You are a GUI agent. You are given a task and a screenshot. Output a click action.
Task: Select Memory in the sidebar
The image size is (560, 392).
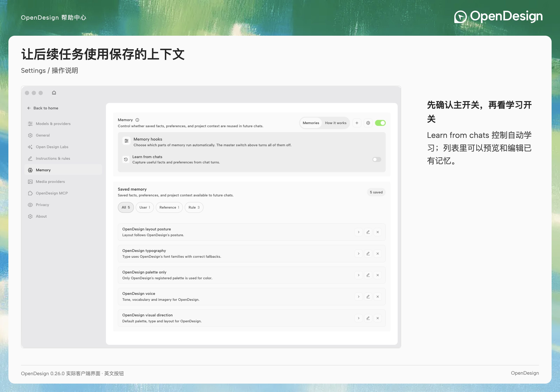63,170
